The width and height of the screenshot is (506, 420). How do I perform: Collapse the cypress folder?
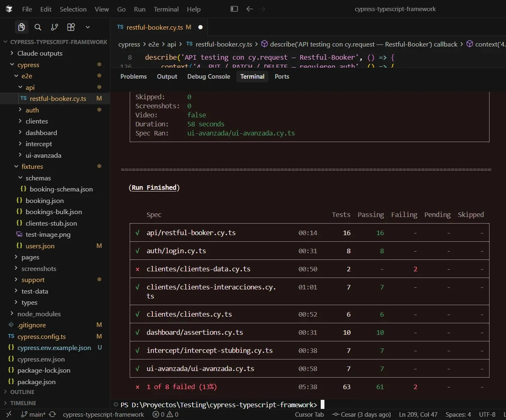[x=55, y=65]
